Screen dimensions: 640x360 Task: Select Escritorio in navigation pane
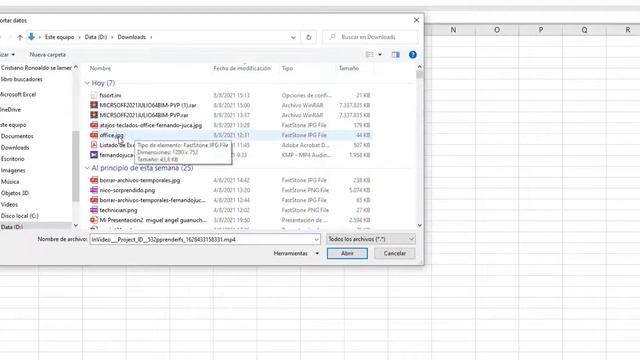pyautogui.click(x=13, y=159)
